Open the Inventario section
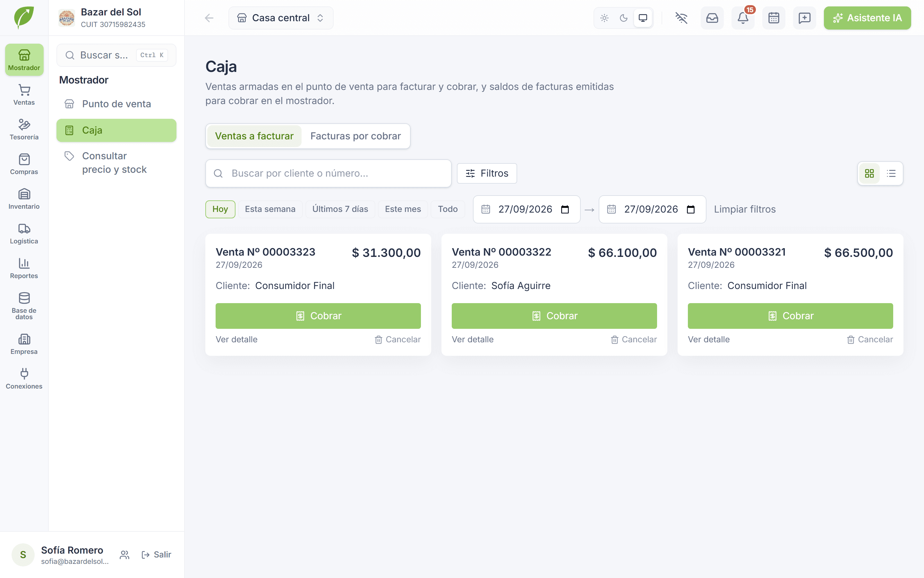This screenshot has height=578, width=924. click(x=24, y=199)
